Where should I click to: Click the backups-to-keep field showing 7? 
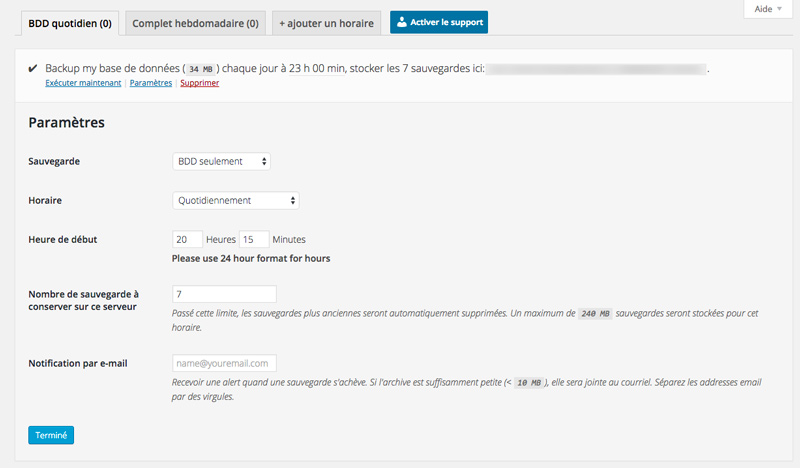point(224,294)
